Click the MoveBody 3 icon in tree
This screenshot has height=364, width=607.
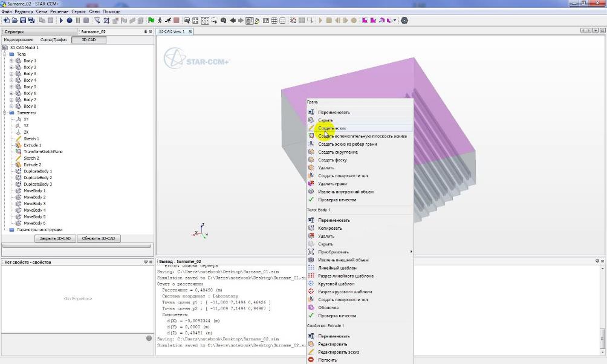18,204
